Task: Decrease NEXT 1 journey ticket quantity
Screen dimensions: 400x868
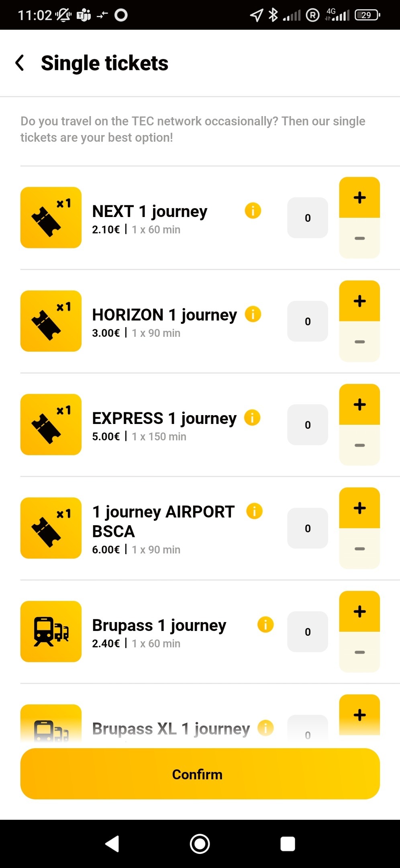Action: pyautogui.click(x=359, y=238)
